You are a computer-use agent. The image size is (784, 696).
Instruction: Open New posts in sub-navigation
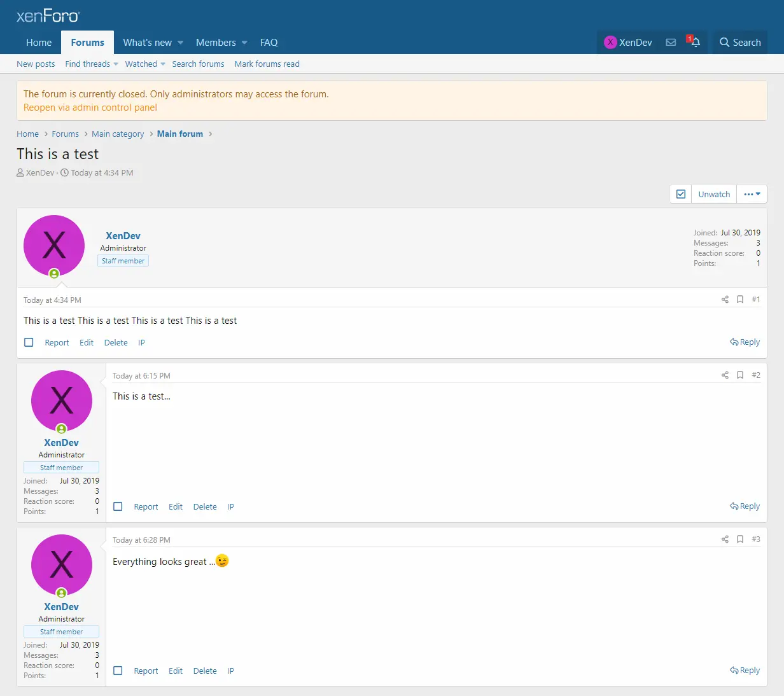36,64
